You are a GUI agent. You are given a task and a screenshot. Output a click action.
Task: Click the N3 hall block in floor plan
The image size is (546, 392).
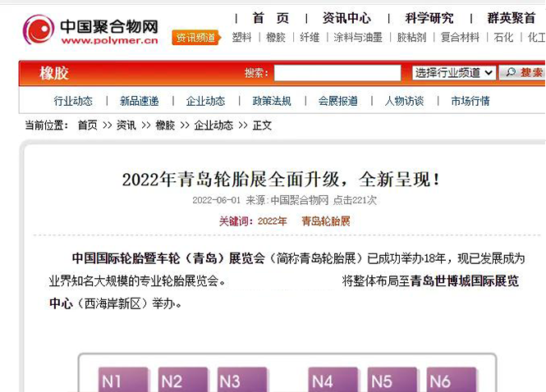(x=242, y=380)
